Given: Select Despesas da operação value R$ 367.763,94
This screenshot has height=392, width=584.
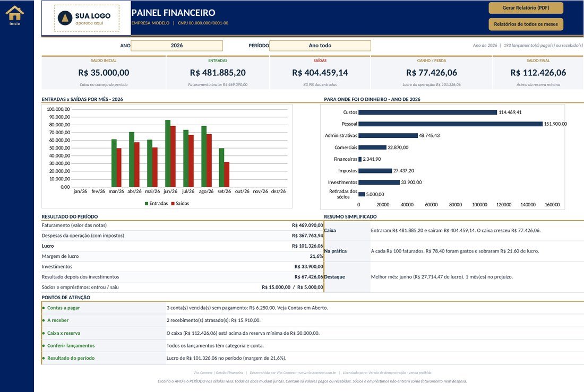Looking at the screenshot, I should 307,236.
